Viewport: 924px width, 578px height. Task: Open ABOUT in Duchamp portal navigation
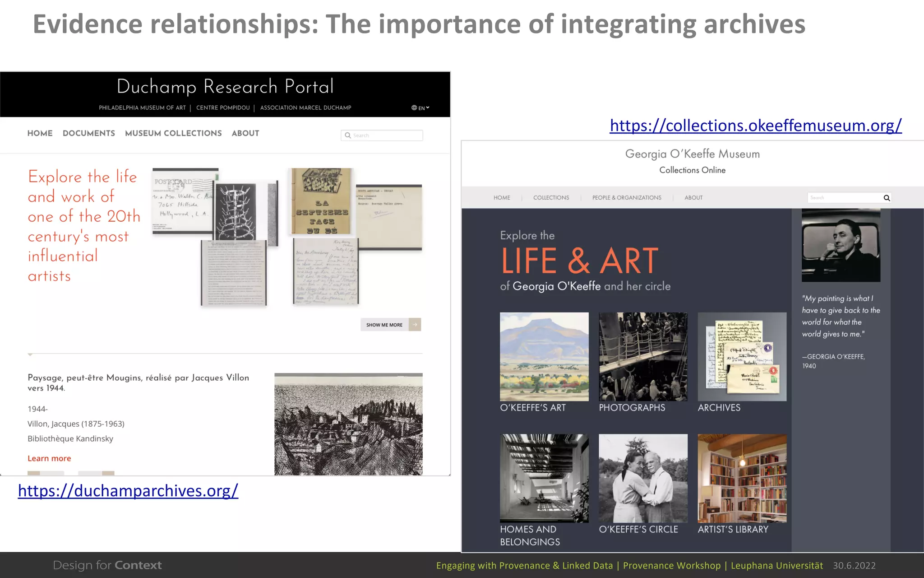tap(245, 133)
